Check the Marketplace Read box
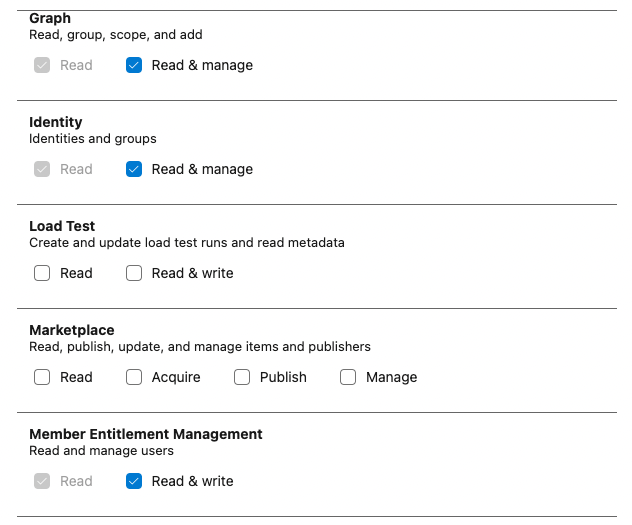 coord(42,378)
